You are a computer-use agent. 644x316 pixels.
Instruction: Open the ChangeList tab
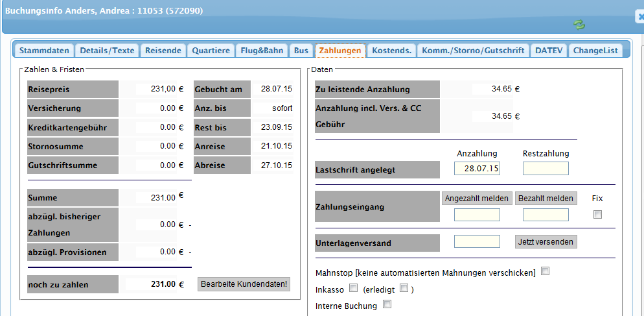(x=595, y=50)
